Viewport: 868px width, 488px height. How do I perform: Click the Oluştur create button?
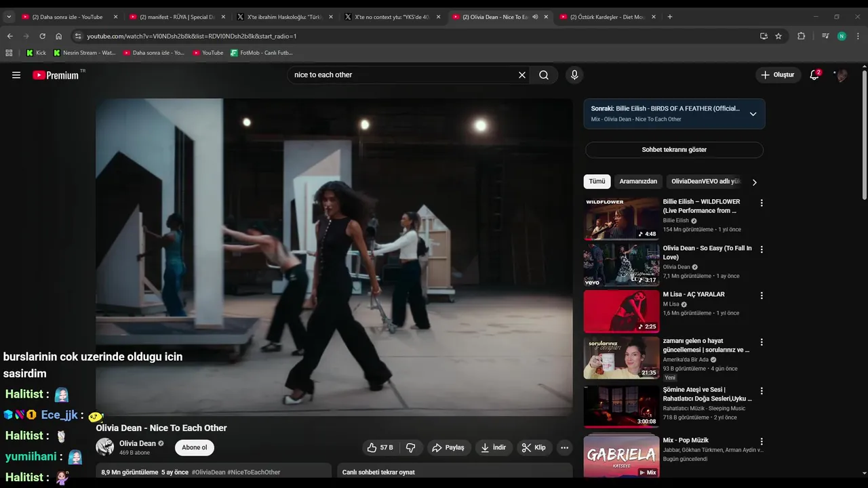click(778, 75)
